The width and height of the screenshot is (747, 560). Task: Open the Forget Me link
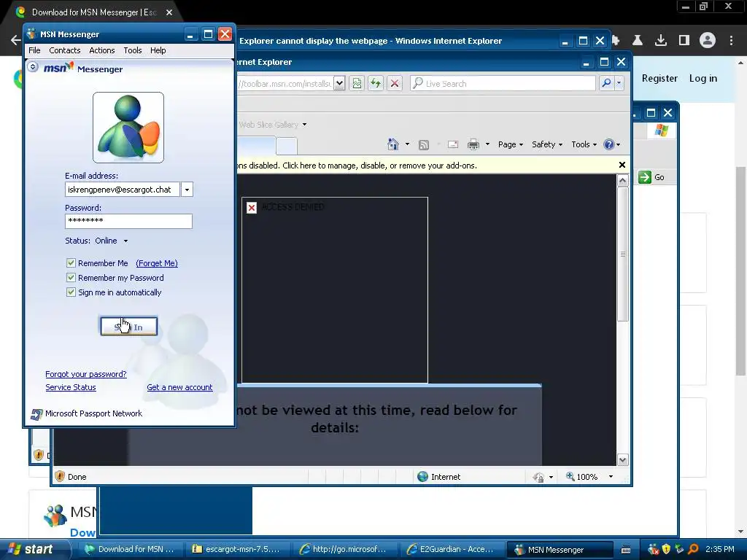(x=157, y=263)
